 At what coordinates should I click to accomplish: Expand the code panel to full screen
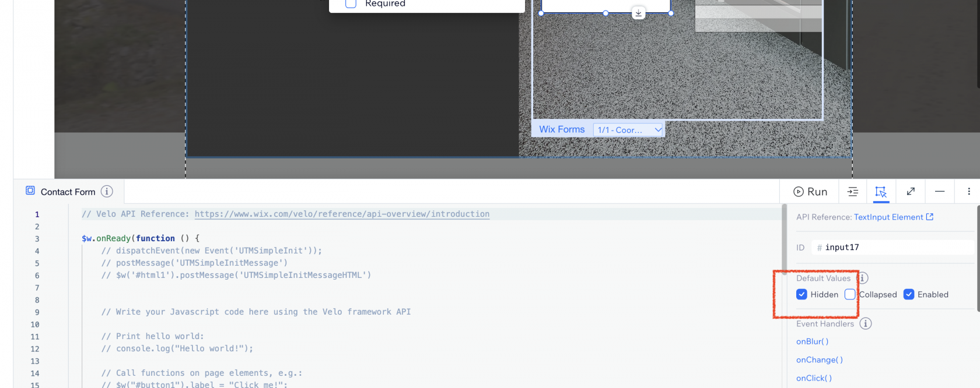pyautogui.click(x=911, y=192)
